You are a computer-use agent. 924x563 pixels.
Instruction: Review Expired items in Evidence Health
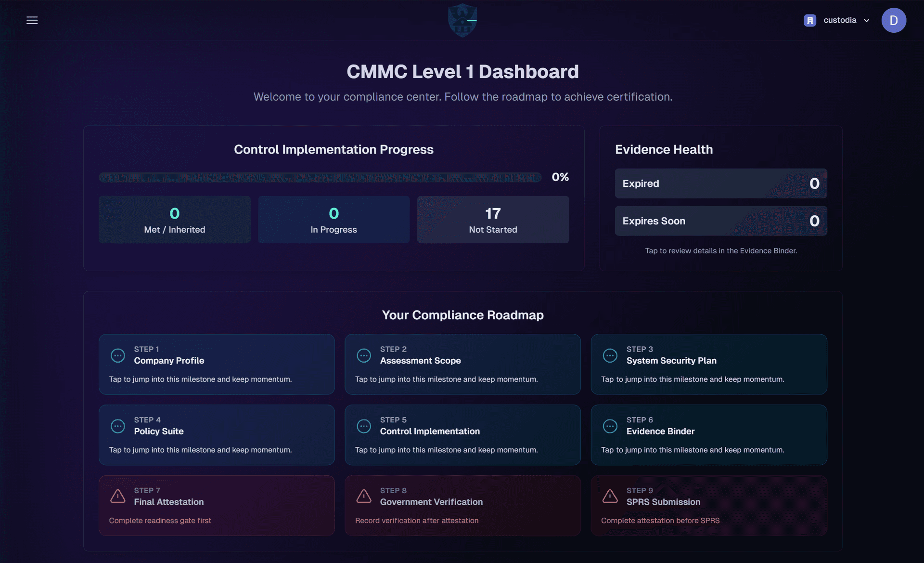(x=720, y=183)
